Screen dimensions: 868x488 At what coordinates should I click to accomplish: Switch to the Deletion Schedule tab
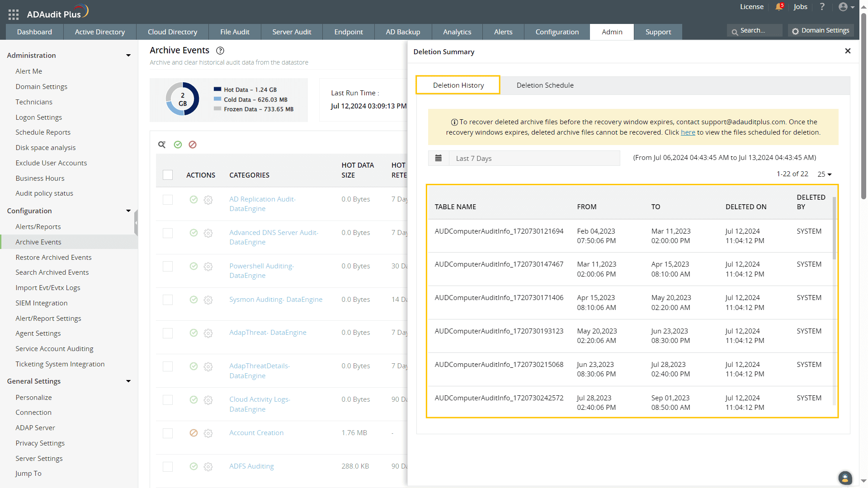[x=545, y=85]
